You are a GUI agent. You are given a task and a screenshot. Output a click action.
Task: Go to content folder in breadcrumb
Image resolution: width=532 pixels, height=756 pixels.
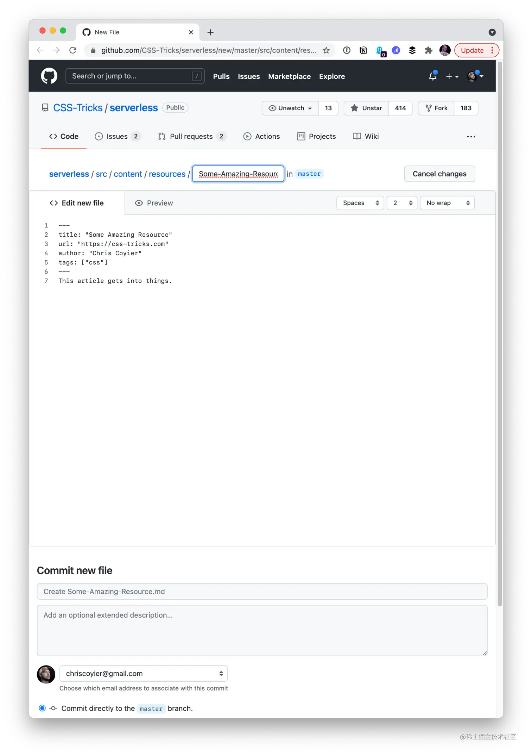coord(128,174)
